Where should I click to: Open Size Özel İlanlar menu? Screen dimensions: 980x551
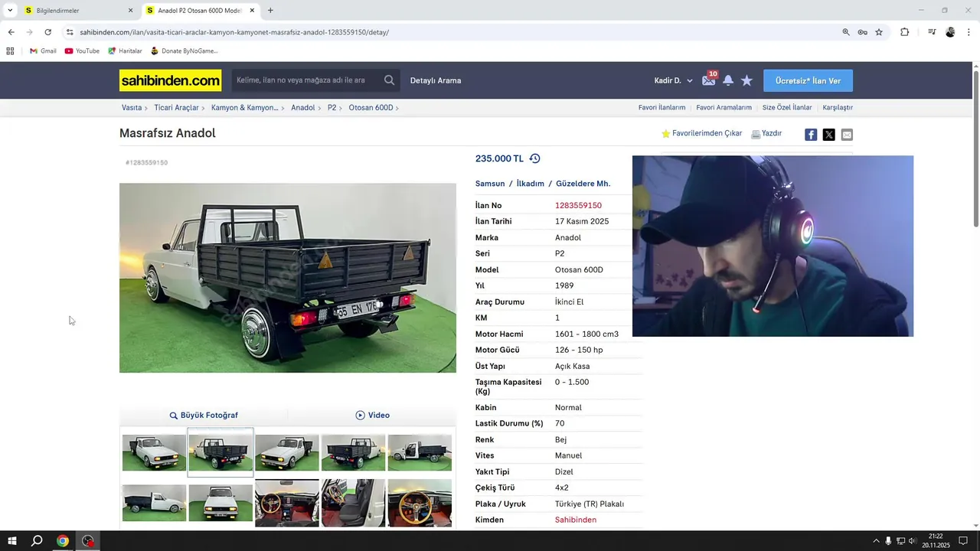(787, 108)
